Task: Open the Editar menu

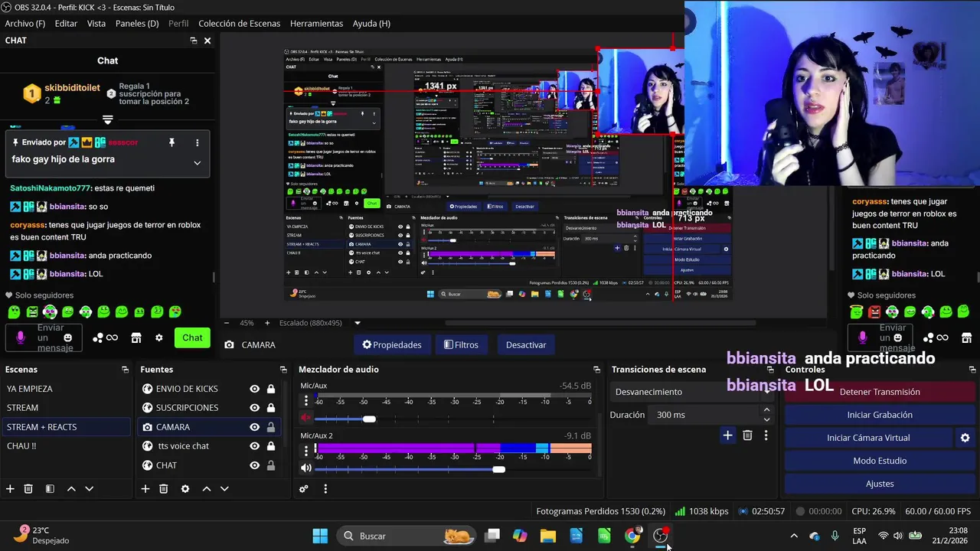Action: click(x=66, y=24)
